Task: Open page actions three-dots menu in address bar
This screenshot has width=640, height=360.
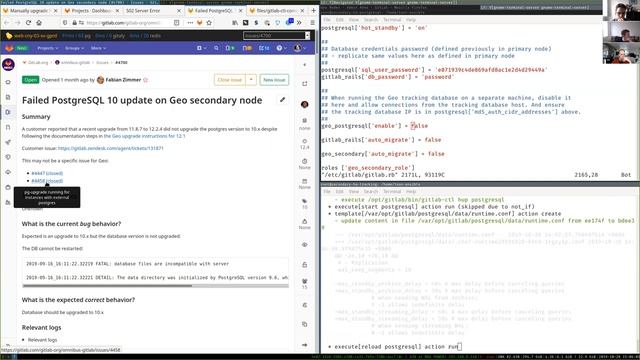Action: 190,23
